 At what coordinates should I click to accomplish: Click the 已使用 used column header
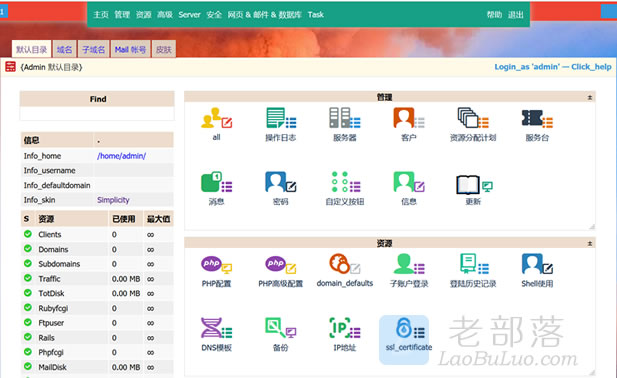[124, 219]
